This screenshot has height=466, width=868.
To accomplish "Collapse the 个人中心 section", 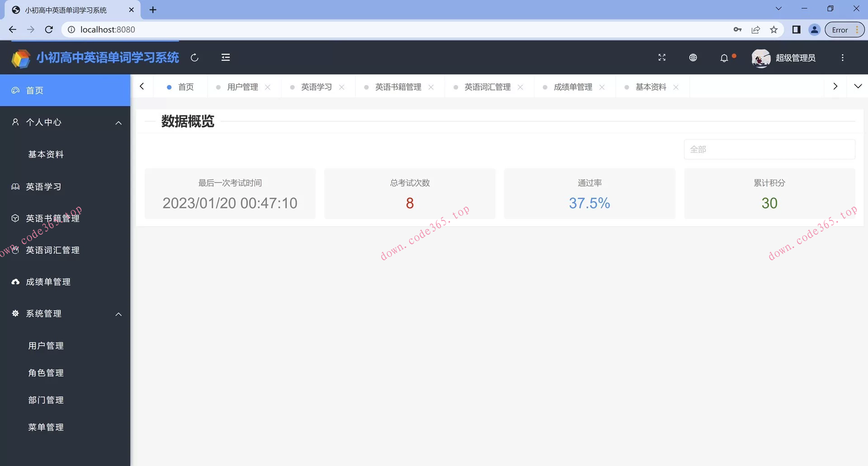I will click(118, 122).
